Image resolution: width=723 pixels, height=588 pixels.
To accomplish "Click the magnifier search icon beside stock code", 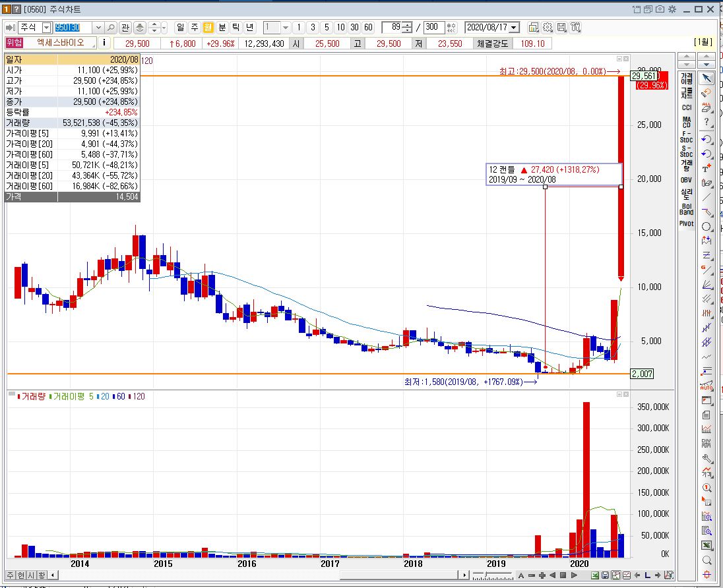I will click(111, 28).
